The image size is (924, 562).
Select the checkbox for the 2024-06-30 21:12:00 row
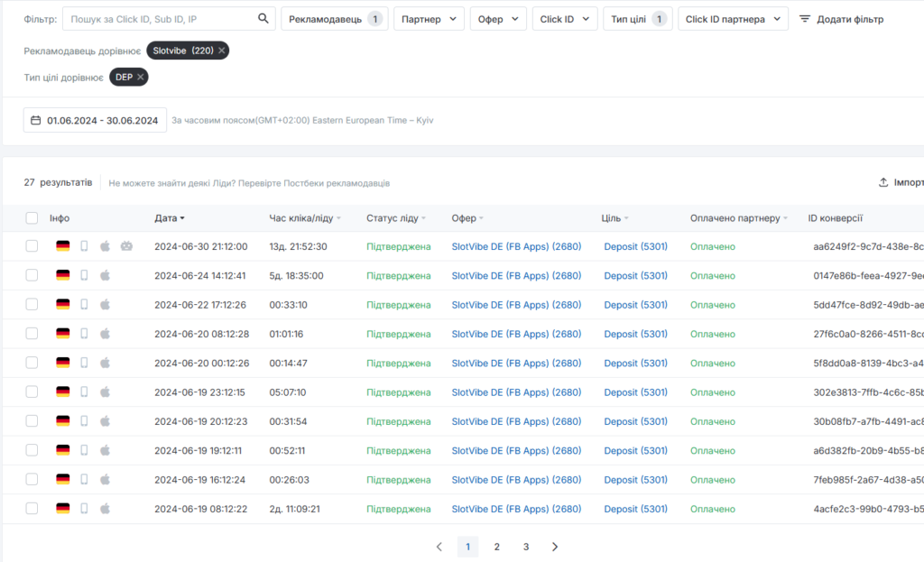coord(32,246)
